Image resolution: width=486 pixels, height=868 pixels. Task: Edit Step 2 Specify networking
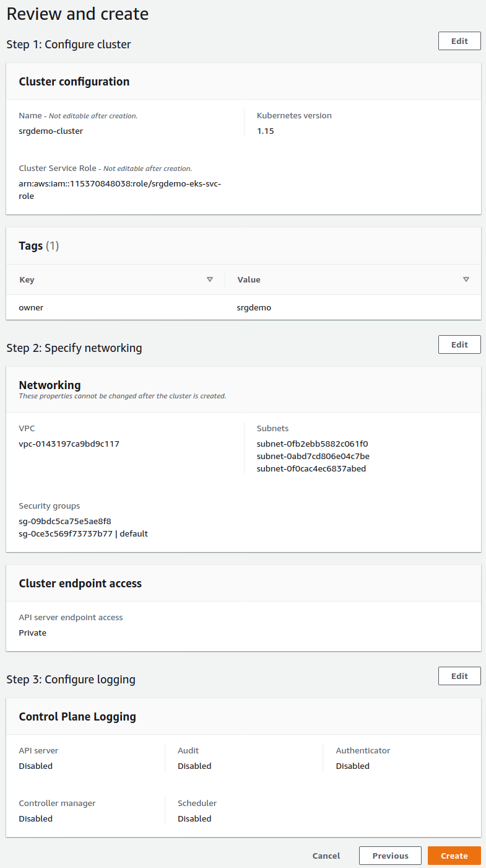[459, 344]
